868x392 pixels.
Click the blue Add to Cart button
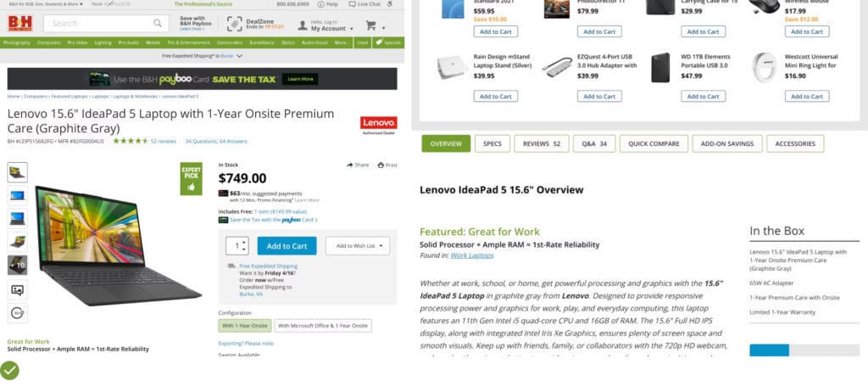point(287,245)
